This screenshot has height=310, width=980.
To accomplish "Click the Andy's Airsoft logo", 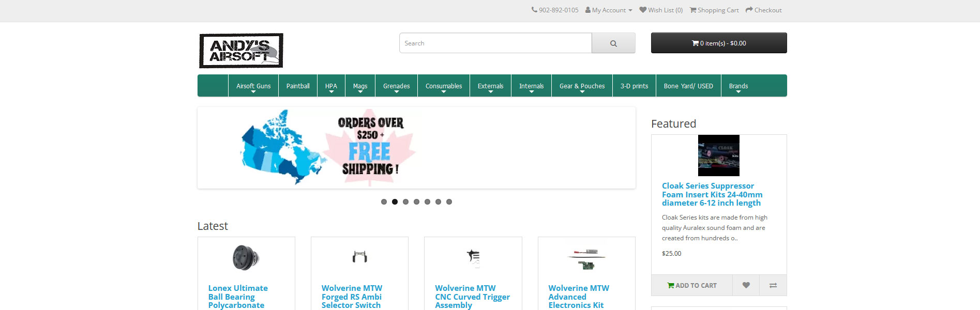I will coord(241,51).
